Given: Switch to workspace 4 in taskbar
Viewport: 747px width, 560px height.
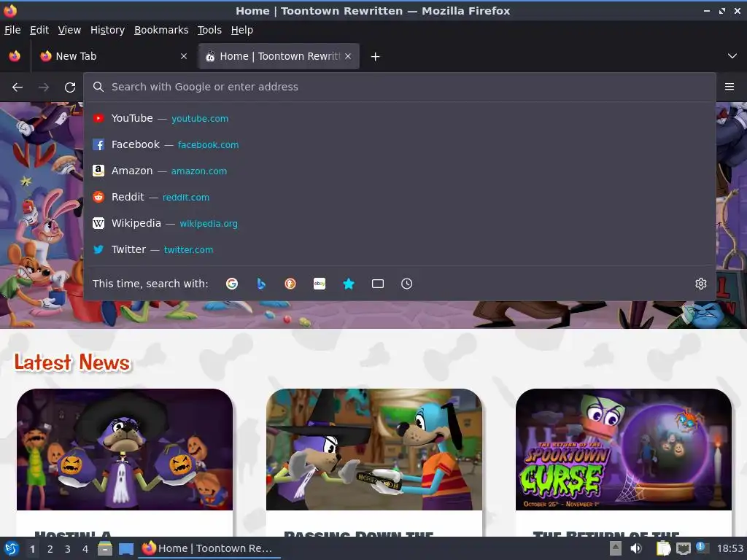Looking at the screenshot, I should pyautogui.click(x=85, y=549).
